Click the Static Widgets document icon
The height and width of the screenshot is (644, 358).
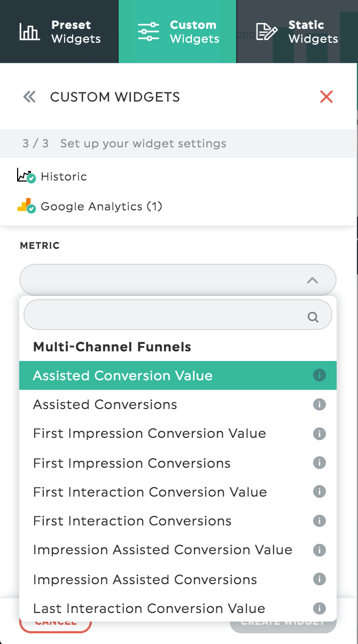coord(267,31)
